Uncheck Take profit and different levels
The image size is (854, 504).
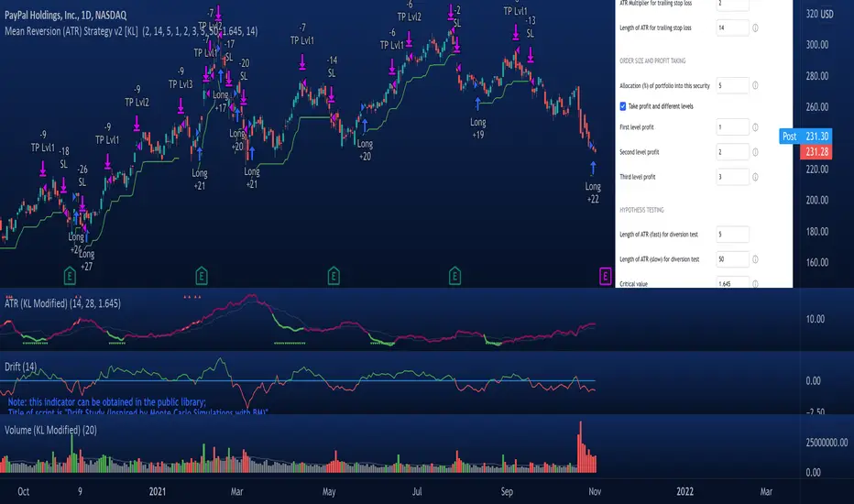click(x=624, y=106)
